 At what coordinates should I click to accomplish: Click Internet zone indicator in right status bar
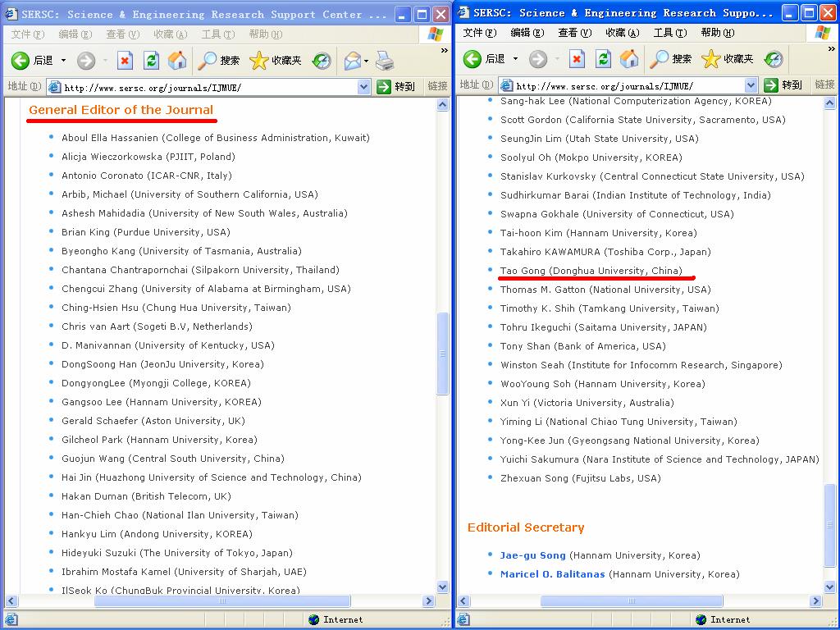pyautogui.click(x=724, y=620)
